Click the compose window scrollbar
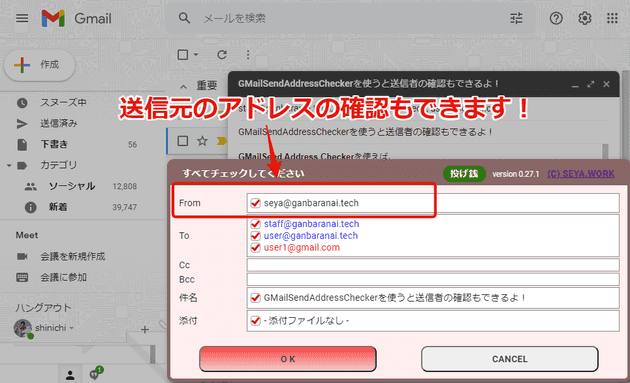630x383 pixels. [x=605, y=151]
